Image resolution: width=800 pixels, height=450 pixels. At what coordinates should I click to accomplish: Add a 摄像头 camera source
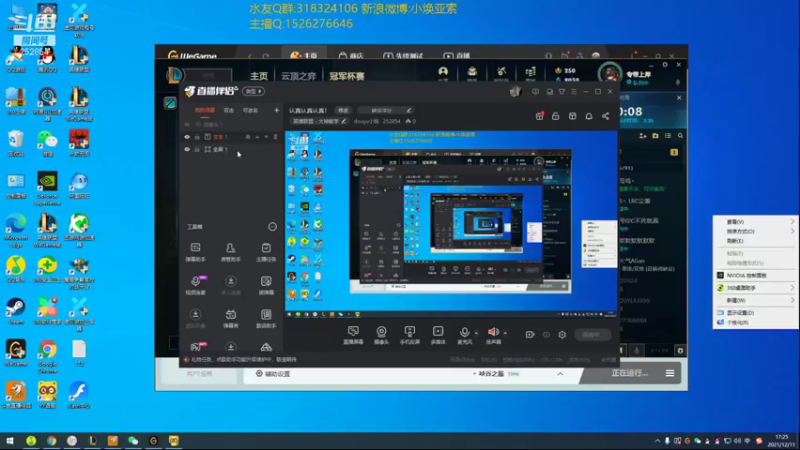tap(381, 335)
